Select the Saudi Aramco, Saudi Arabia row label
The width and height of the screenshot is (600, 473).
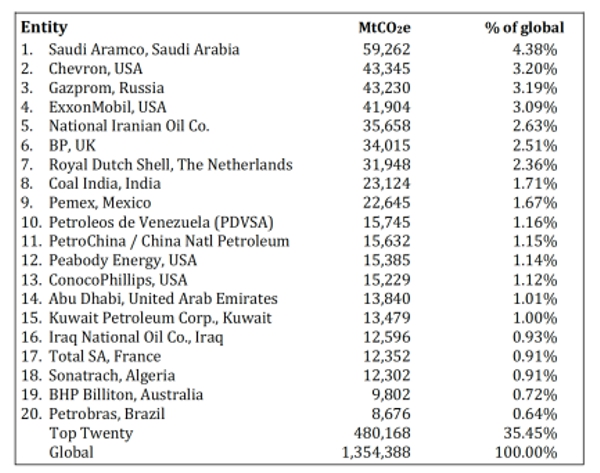click(x=144, y=50)
